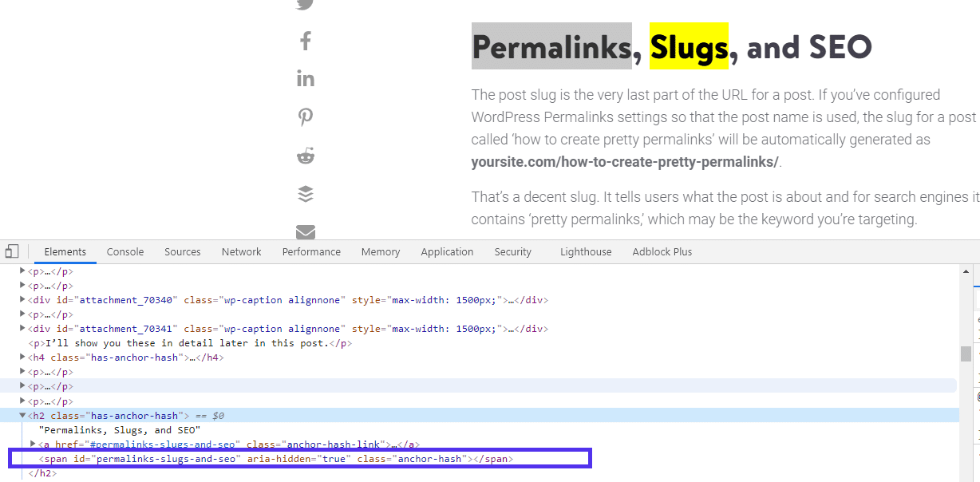Image resolution: width=980 pixels, height=482 pixels.
Task: Click the Elements panel vertical scrollbar thumb
Action: tap(966, 354)
